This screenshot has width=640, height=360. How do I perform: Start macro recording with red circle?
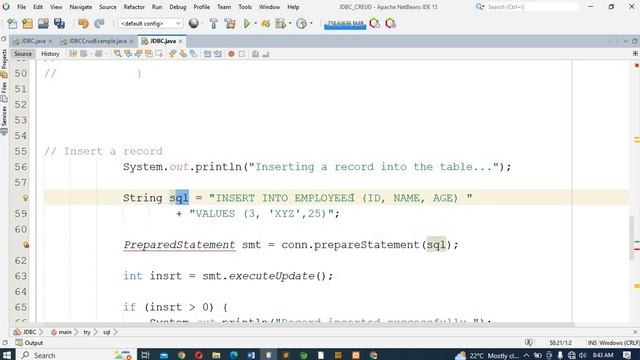point(231,54)
